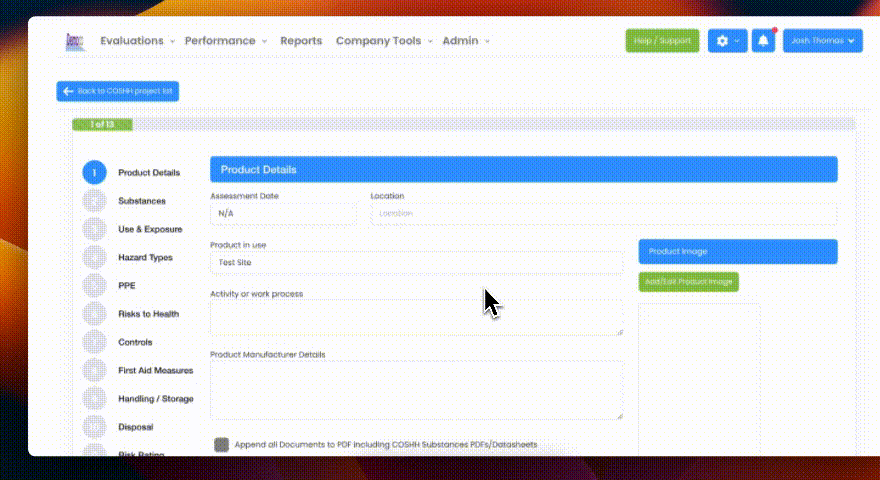Click the Activity or work process textarea
Image resolution: width=880 pixels, height=480 pixels.
[416, 318]
